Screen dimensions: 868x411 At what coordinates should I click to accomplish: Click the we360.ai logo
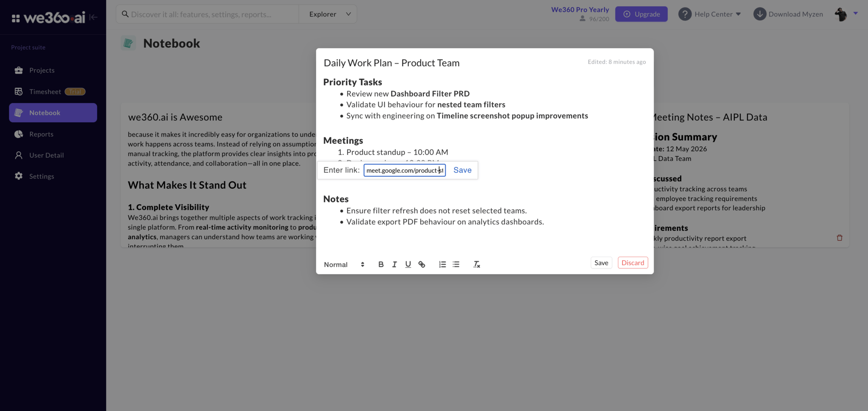click(54, 17)
